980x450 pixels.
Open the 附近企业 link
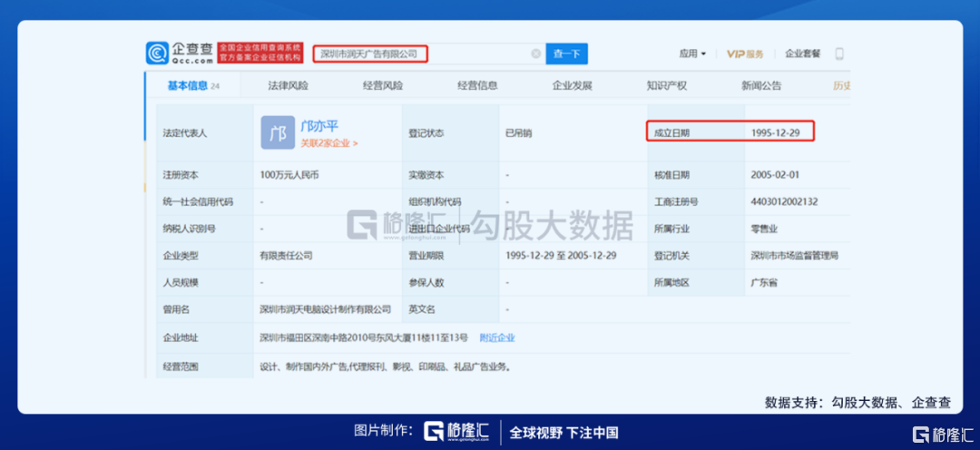pos(497,337)
